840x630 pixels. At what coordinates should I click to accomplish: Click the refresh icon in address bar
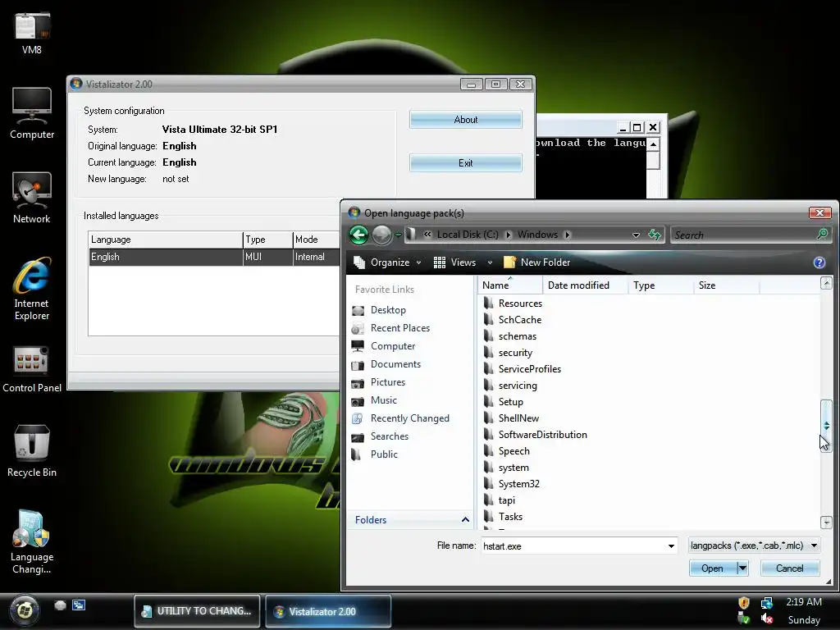tap(654, 235)
